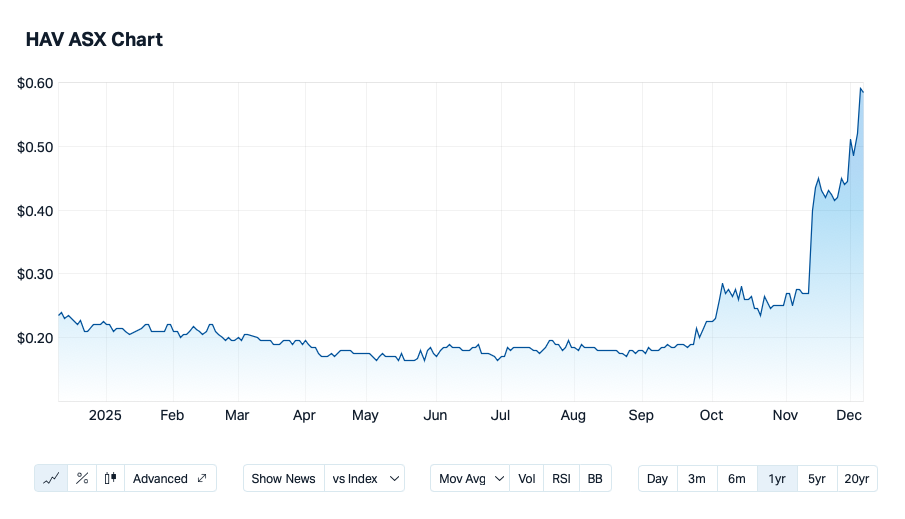This screenshot has height=519, width=905.
Task: Choose the 5yr time range
Action: [x=817, y=478]
